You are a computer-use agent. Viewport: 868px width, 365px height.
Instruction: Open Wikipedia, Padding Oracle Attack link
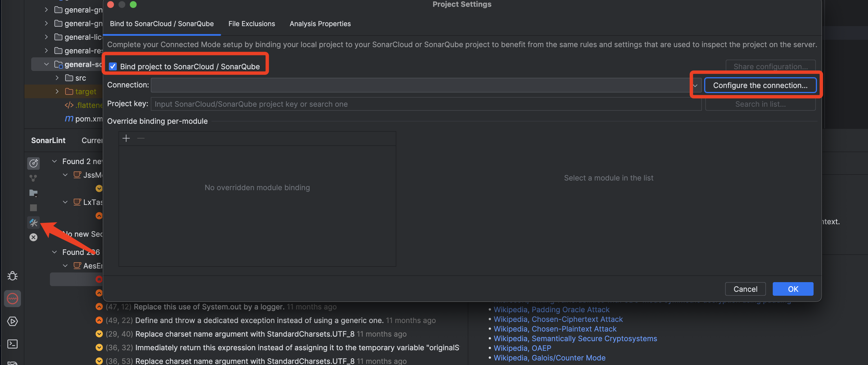pos(551,309)
